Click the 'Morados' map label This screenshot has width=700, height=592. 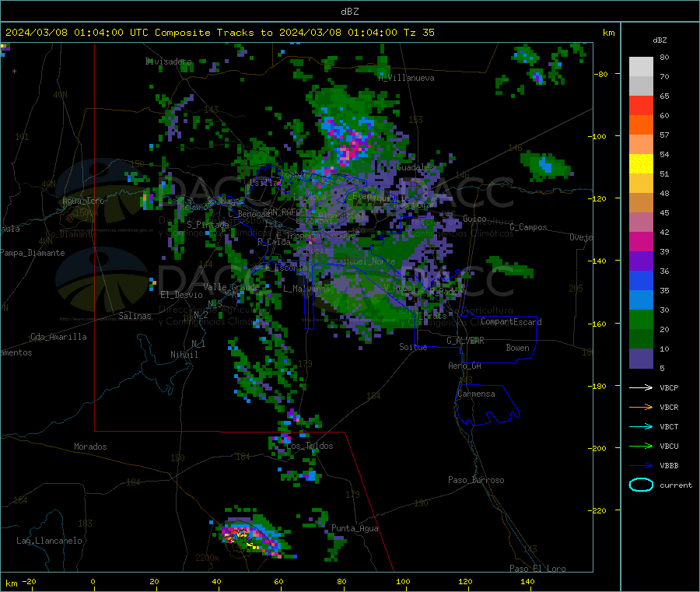90,447
